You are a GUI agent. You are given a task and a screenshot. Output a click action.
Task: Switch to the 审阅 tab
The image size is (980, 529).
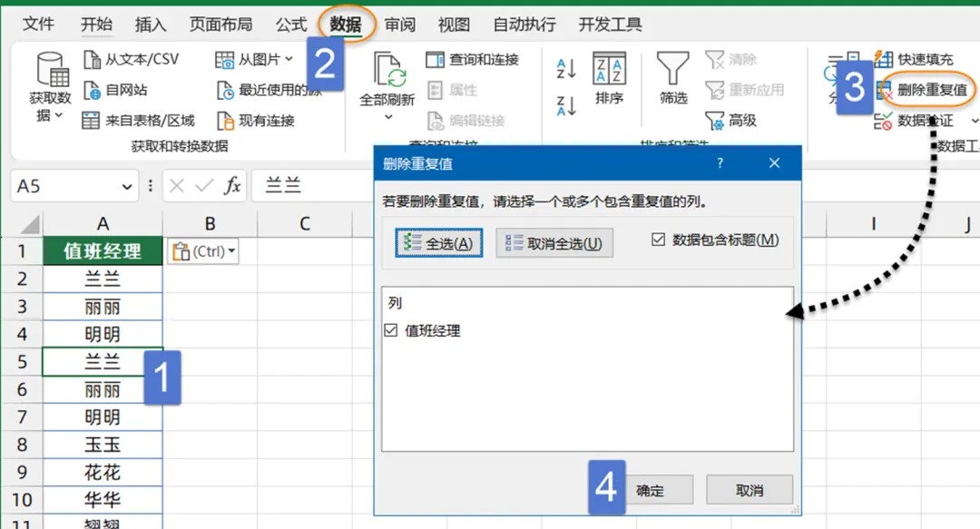[400, 24]
